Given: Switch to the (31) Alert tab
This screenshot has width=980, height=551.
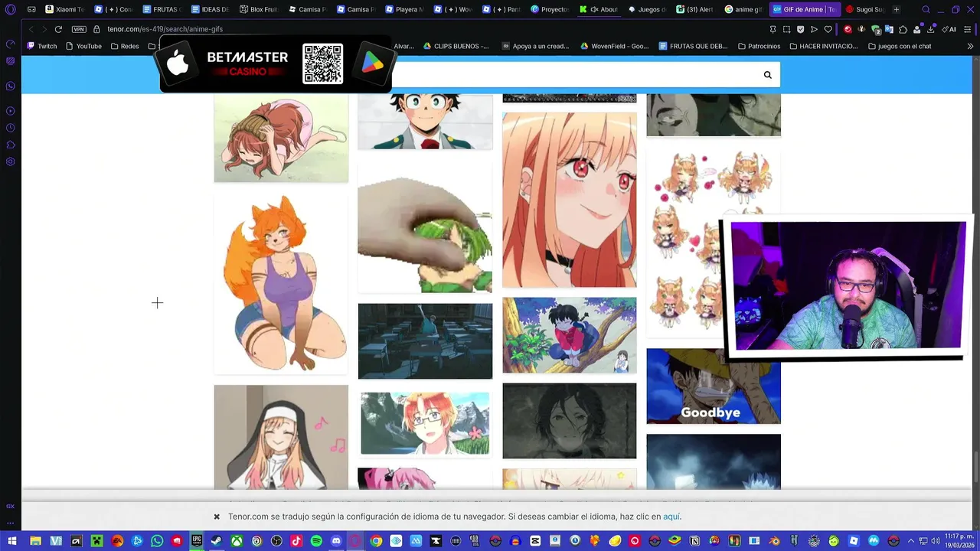Looking at the screenshot, I should 694,9.
